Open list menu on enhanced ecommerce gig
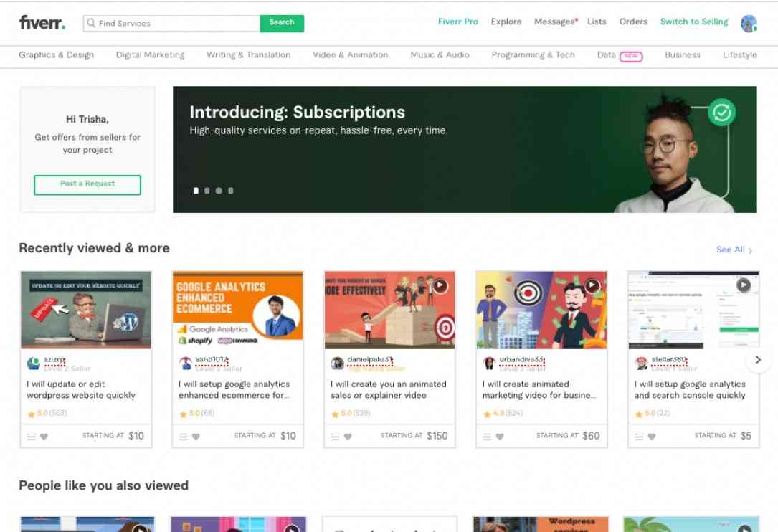 (x=183, y=437)
